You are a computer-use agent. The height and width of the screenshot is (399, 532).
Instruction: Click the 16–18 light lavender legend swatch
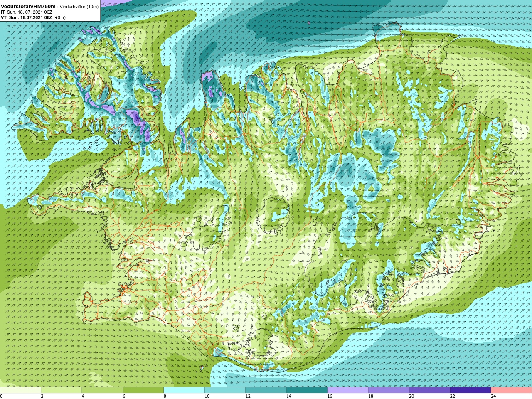click(x=348, y=390)
